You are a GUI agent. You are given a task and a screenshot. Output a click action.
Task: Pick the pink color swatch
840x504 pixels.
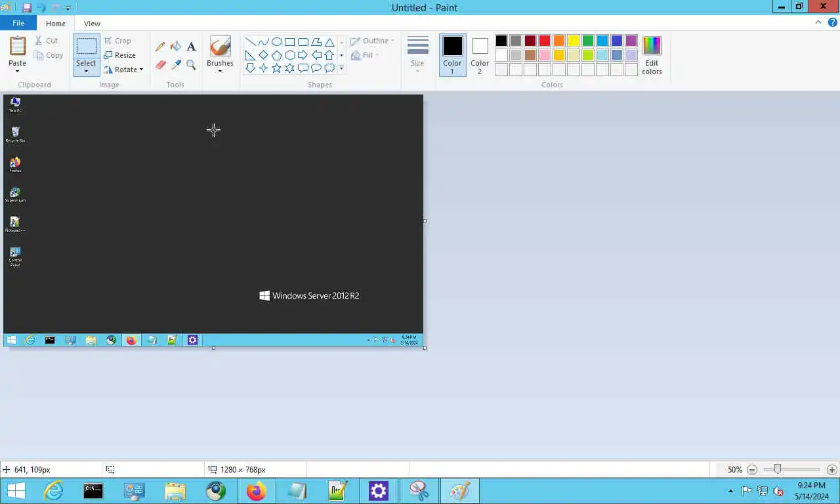click(x=545, y=55)
